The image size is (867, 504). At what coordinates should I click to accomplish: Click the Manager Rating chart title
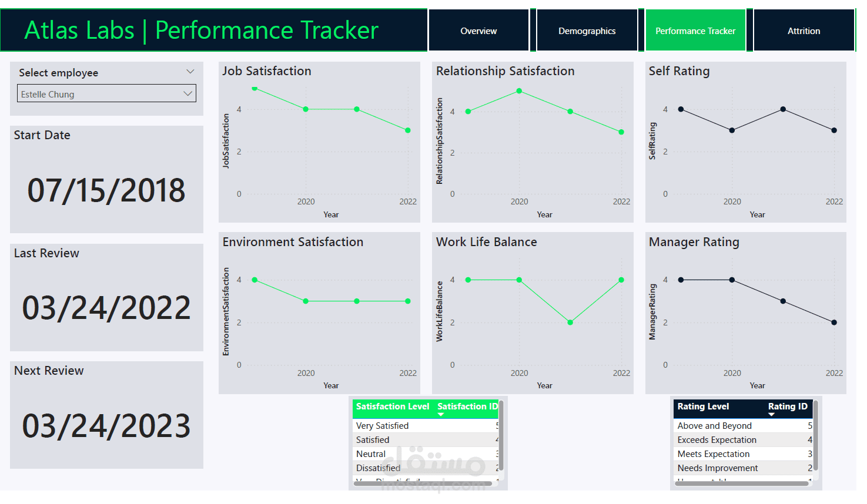point(694,242)
